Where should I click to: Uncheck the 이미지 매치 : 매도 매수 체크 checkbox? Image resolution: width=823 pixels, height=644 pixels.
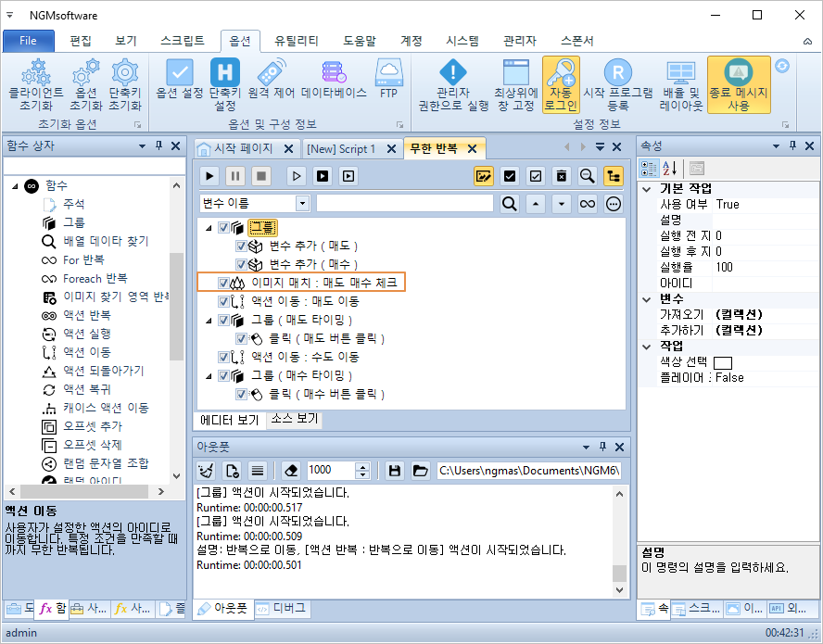tap(223, 283)
